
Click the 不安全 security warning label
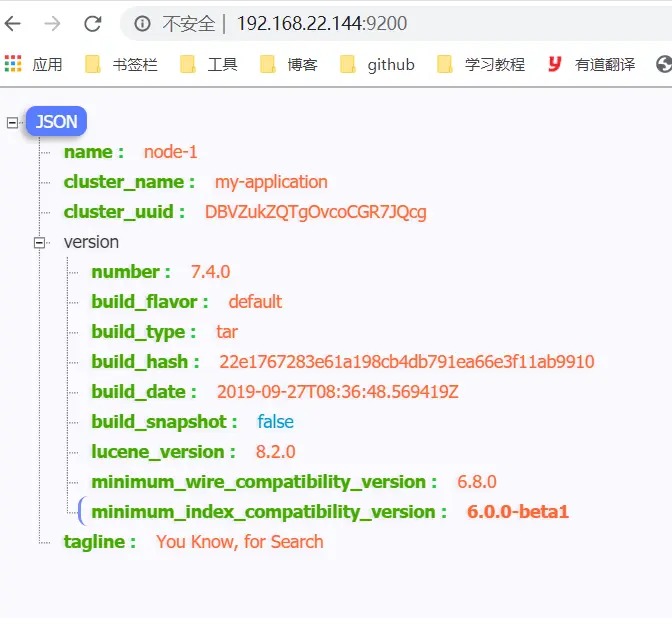tap(189, 24)
